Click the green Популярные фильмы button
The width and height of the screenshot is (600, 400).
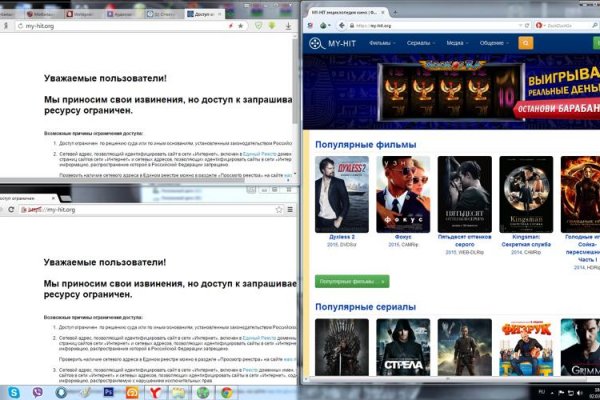pos(351,281)
